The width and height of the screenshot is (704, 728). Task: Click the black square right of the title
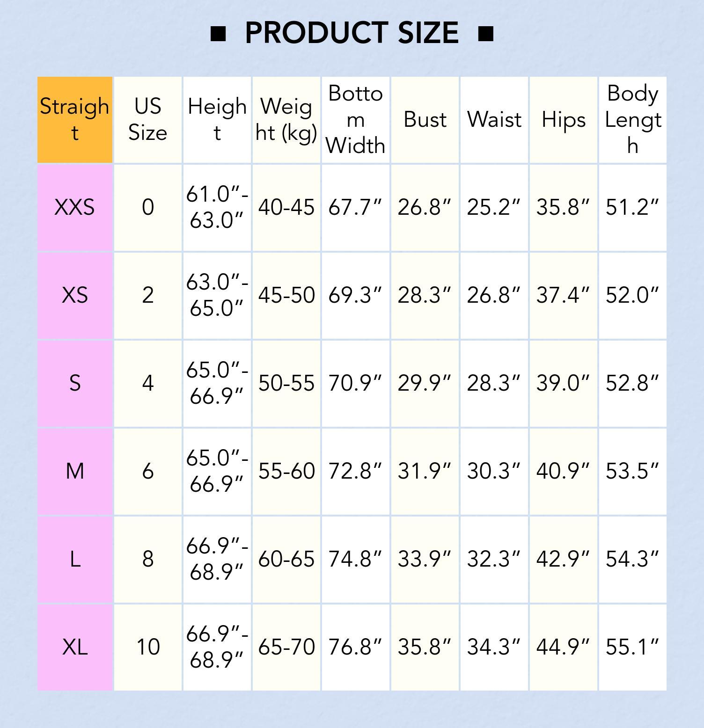486,34
